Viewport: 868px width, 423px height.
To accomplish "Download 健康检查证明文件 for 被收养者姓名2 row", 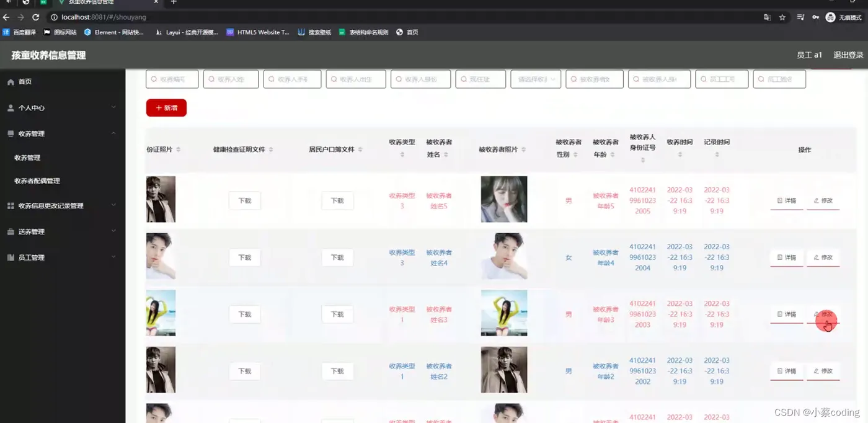I will [245, 371].
